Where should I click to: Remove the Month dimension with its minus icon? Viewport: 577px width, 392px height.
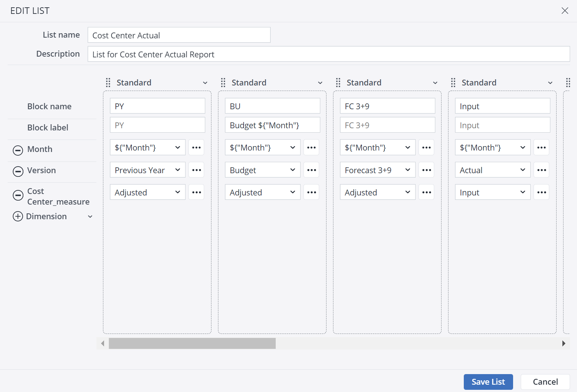(18, 150)
